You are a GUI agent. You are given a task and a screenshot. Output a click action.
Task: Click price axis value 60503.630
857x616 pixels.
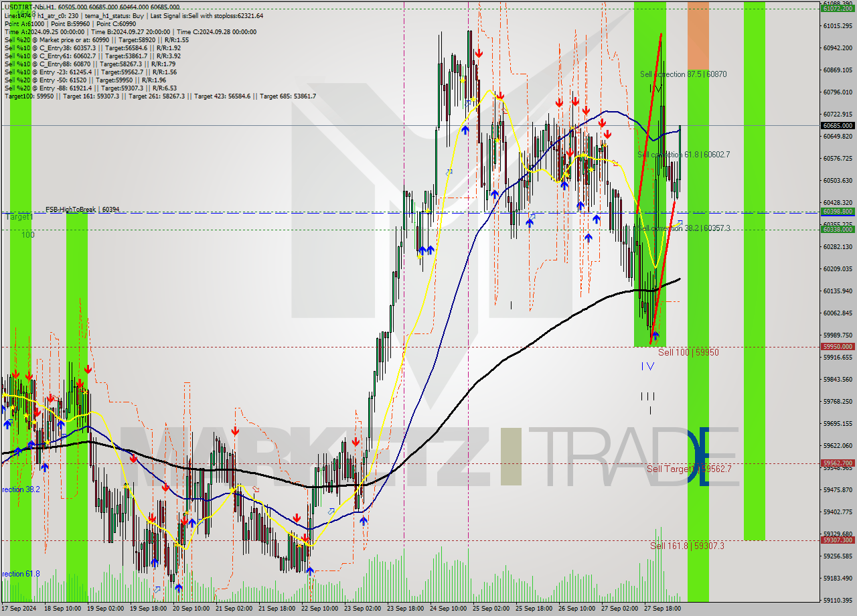pyautogui.click(x=838, y=180)
